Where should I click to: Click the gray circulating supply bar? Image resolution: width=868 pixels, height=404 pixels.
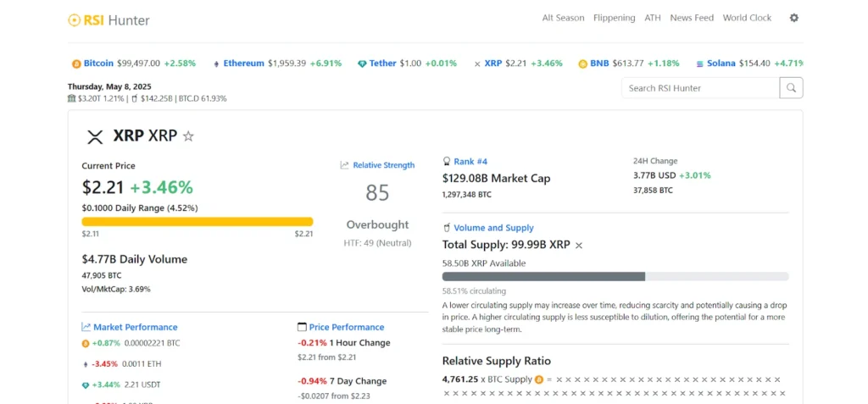[543, 276]
